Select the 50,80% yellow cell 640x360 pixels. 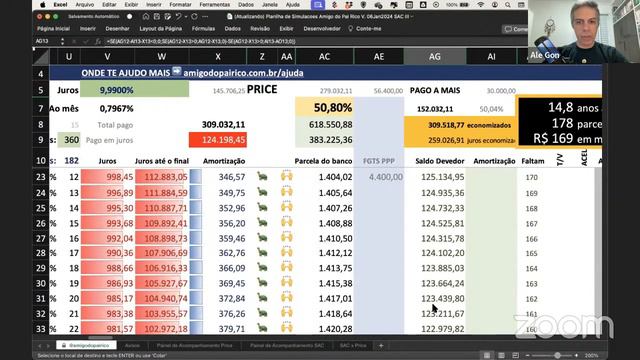click(x=324, y=108)
